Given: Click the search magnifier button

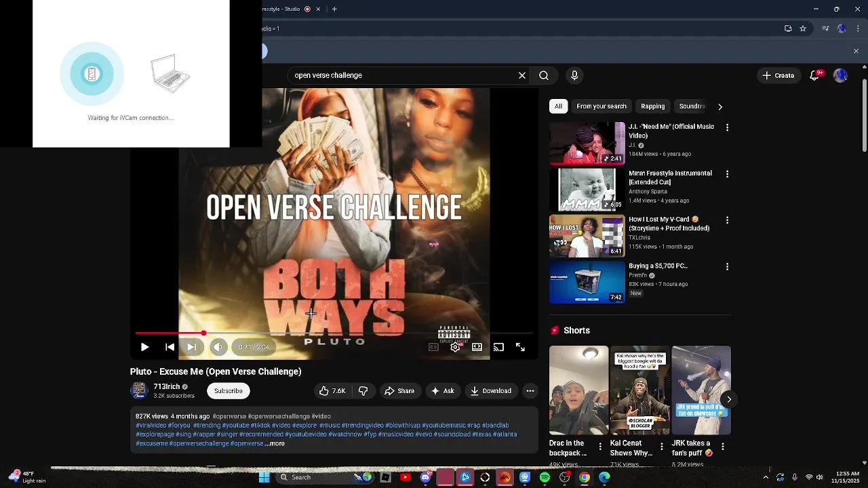Looking at the screenshot, I should coord(544,75).
